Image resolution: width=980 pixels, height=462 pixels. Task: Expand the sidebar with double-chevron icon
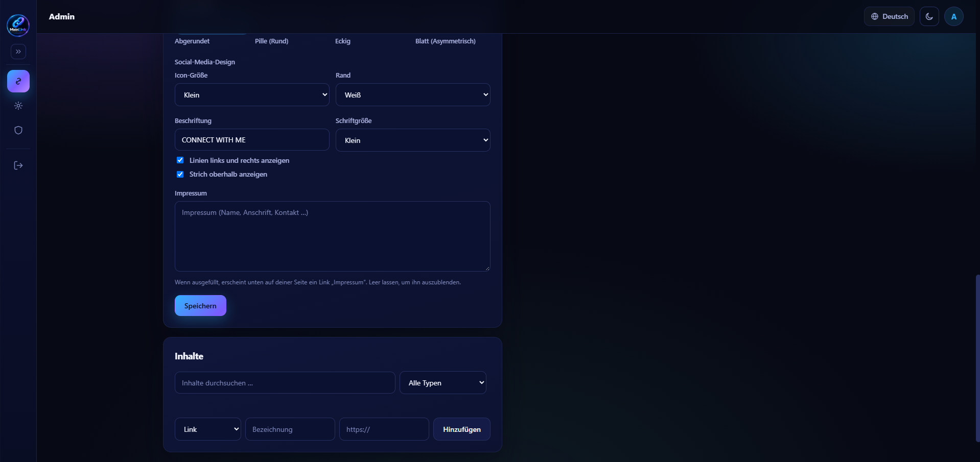pyautogui.click(x=18, y=52)
